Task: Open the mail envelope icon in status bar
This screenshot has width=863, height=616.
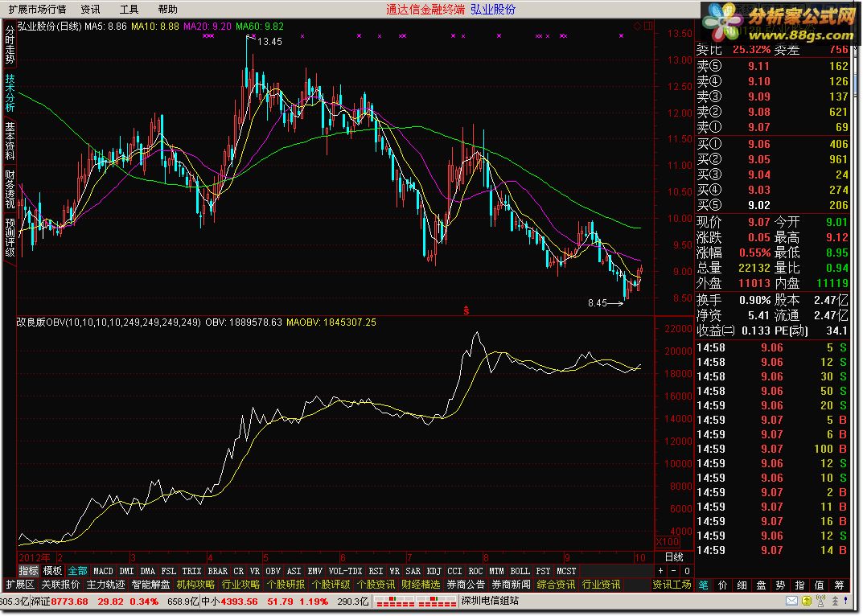Action: coord(791,601)
